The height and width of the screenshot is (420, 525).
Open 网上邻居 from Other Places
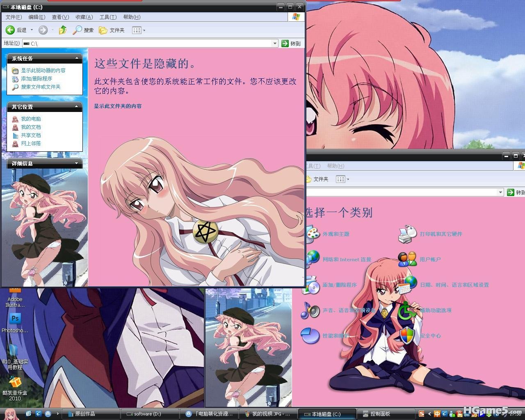(31, 144)
